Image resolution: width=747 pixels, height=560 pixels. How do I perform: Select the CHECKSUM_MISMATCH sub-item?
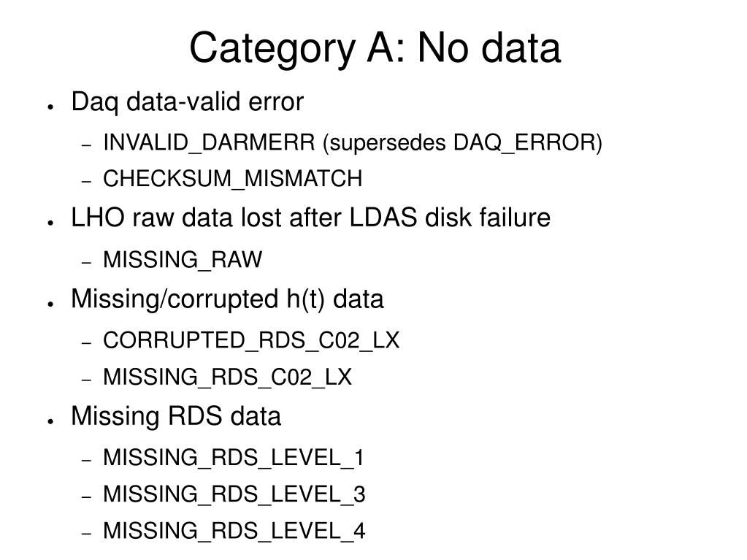coord(232,179)
